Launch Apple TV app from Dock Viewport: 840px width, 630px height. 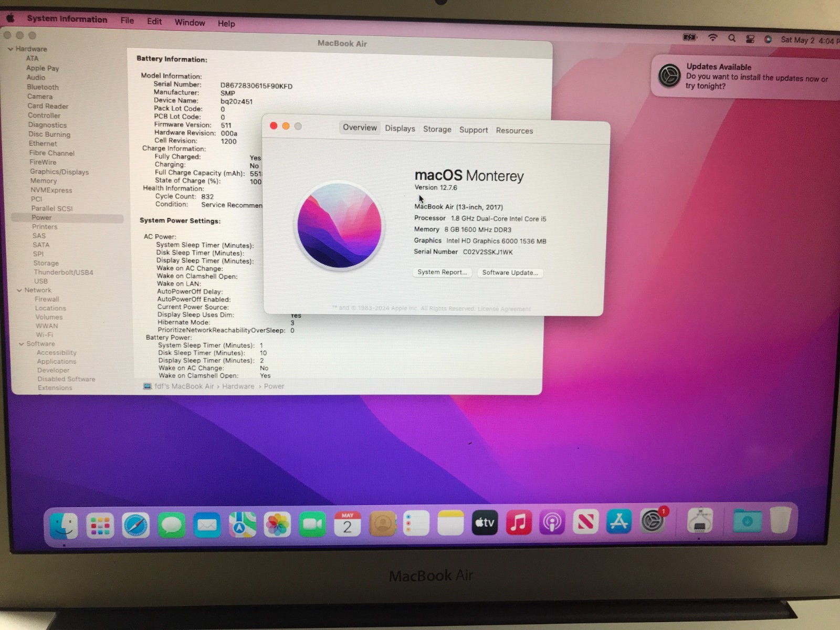(x=485, y=522)
